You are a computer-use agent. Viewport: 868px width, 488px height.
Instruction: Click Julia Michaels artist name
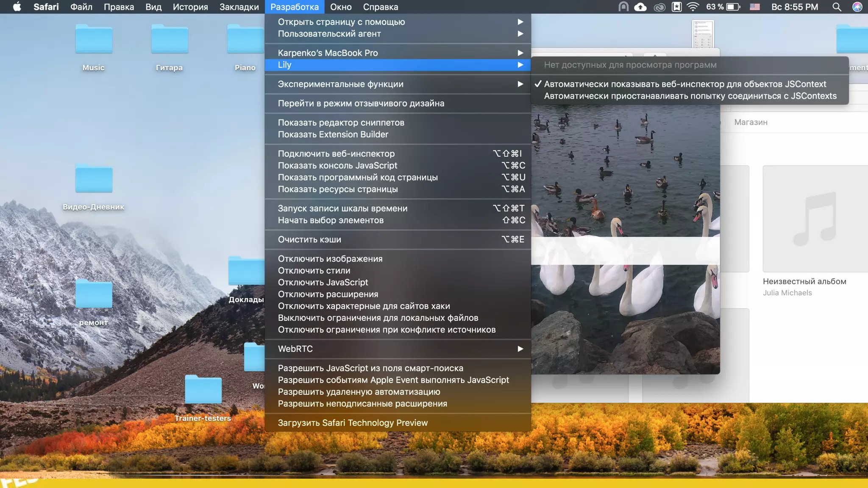[x=787, y=293]
